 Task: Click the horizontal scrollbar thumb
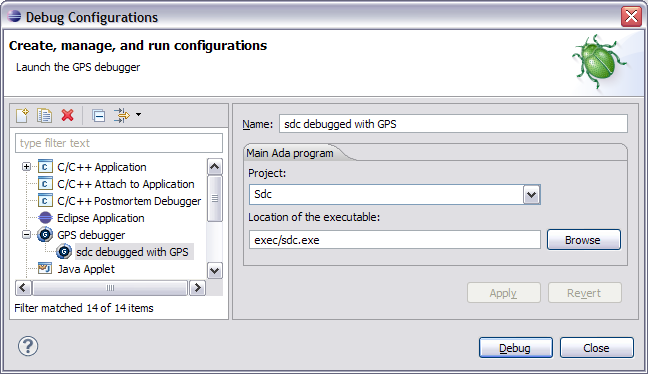click(110, 288)
